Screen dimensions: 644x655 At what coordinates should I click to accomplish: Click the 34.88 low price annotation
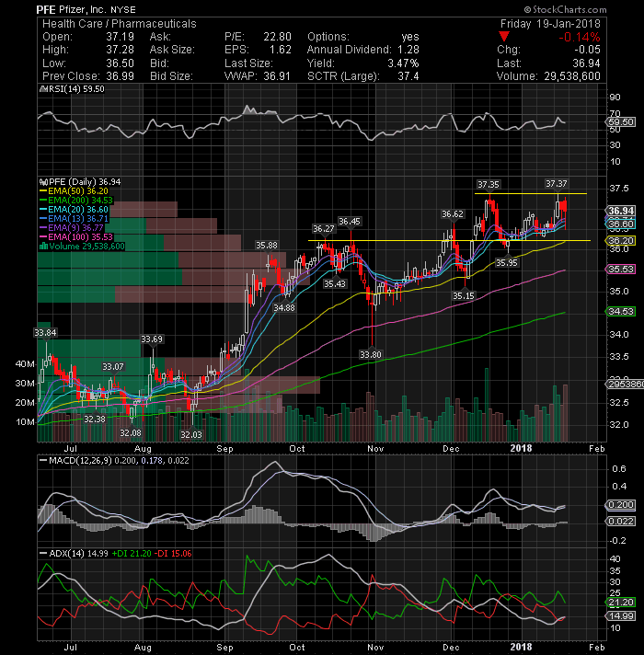pos(284,307)
